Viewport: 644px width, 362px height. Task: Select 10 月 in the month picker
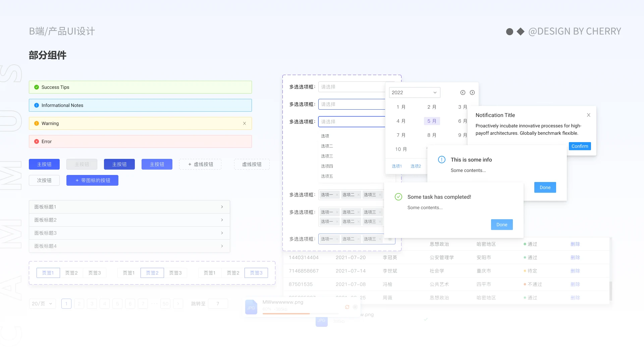coord(401,149)
